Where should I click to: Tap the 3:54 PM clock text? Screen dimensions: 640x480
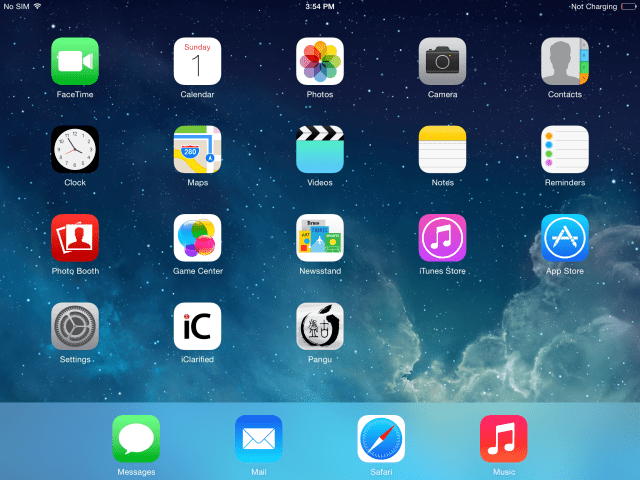pos(320,7)
